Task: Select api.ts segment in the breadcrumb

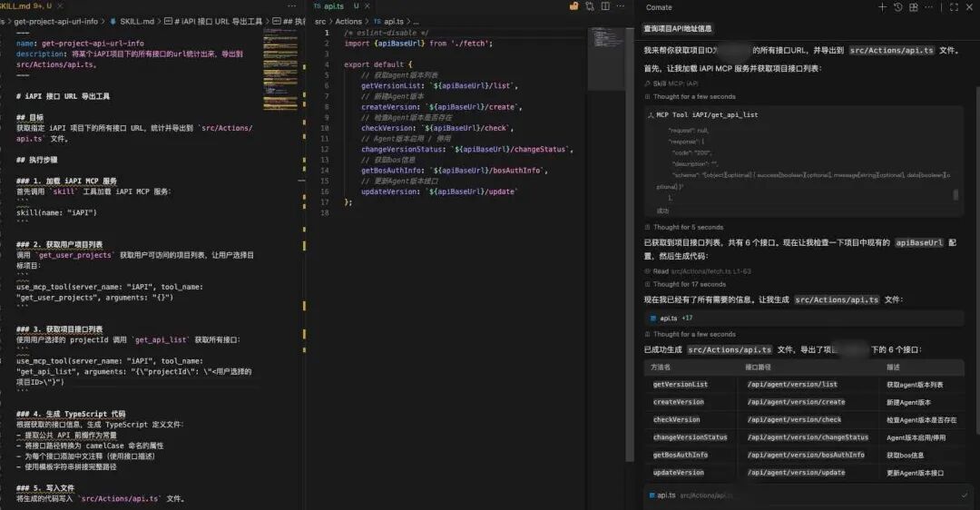Action: click(393, 21)
